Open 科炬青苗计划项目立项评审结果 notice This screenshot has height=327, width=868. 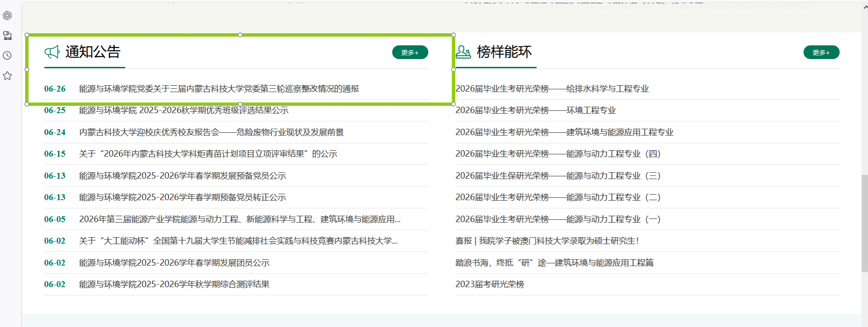tap(208, 154)
